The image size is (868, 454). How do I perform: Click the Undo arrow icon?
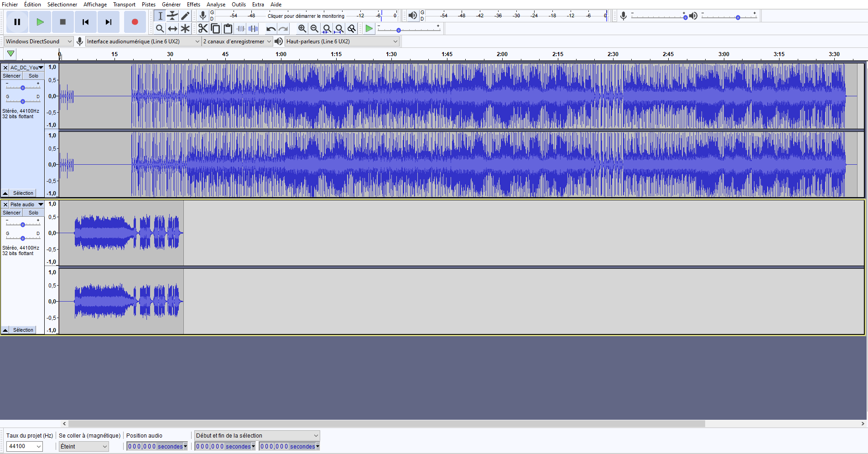[271, 29]
